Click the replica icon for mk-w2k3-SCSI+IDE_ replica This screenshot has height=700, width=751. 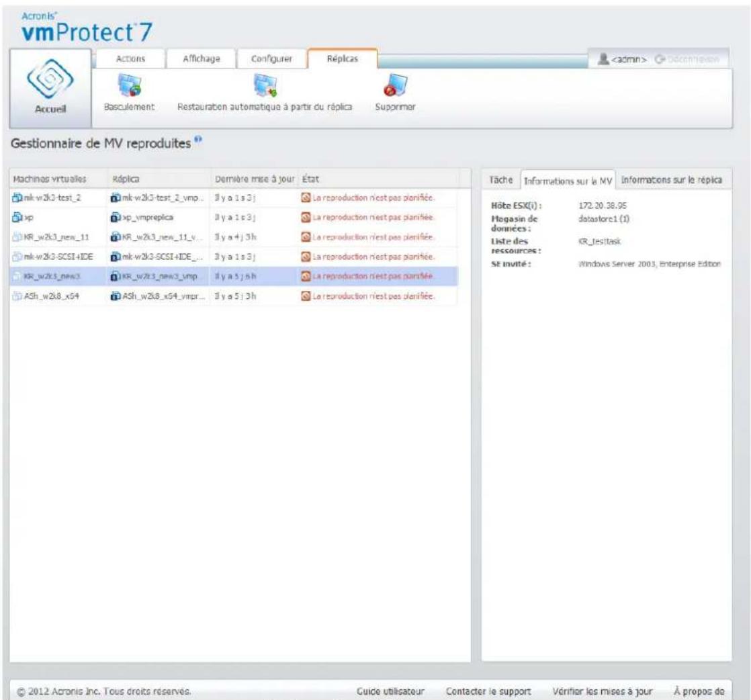(x=116, y=257)
